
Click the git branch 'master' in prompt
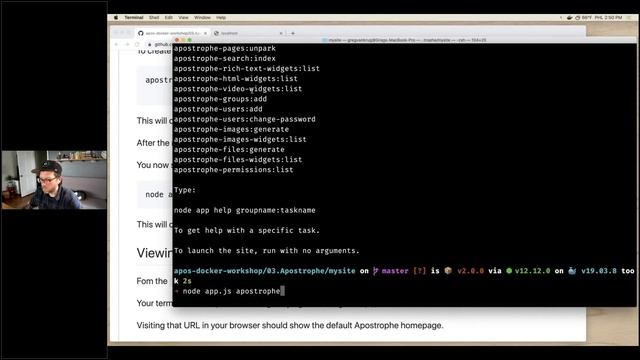tap(395, 271)
